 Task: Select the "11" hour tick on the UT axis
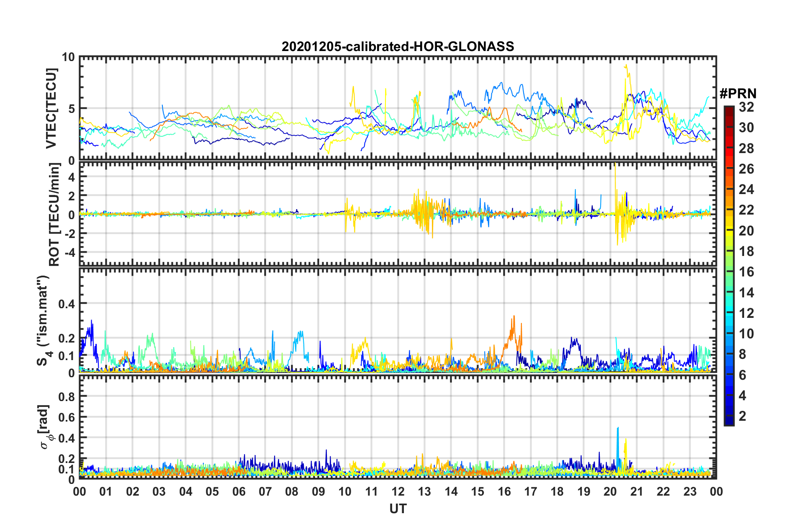pos(372,491)
